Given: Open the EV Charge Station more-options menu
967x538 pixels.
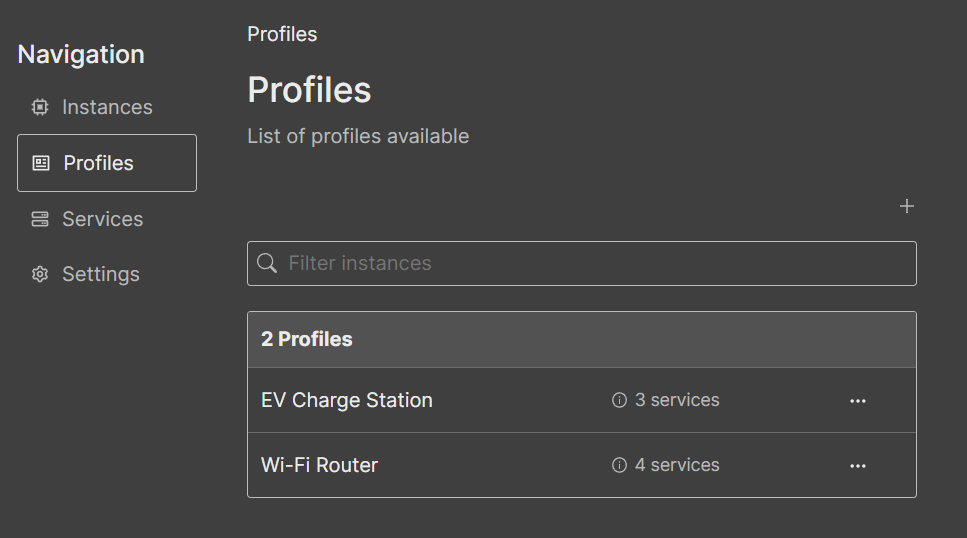Looking at the screenshot, I should [857, 400].
